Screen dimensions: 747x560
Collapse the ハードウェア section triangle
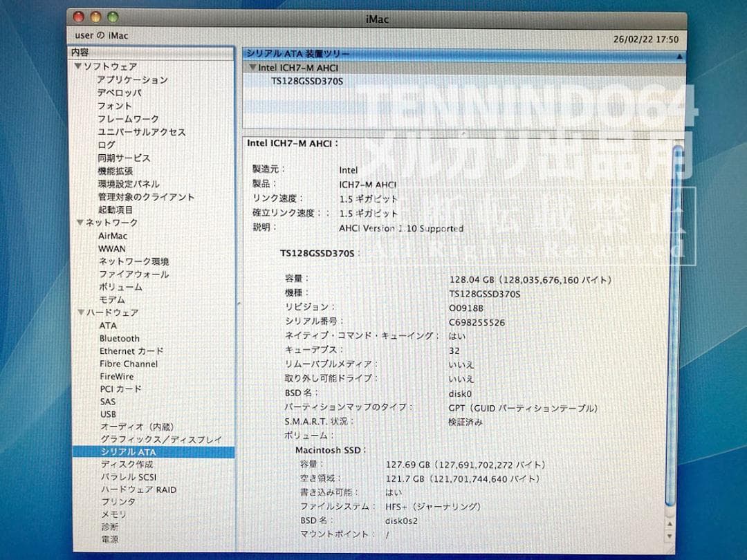tap(81, 312)
